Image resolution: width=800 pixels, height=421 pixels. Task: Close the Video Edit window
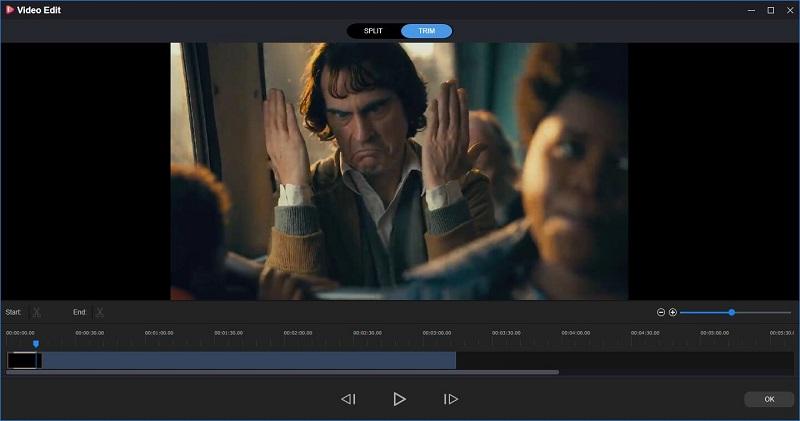click(x=790, y=10)
